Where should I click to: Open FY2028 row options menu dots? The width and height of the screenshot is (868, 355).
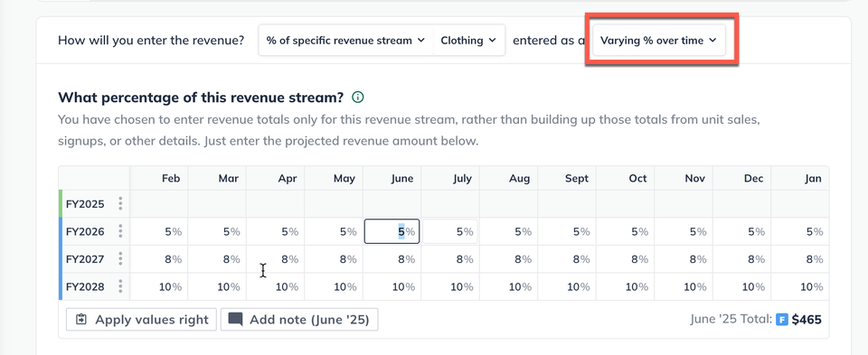(120, 286)
